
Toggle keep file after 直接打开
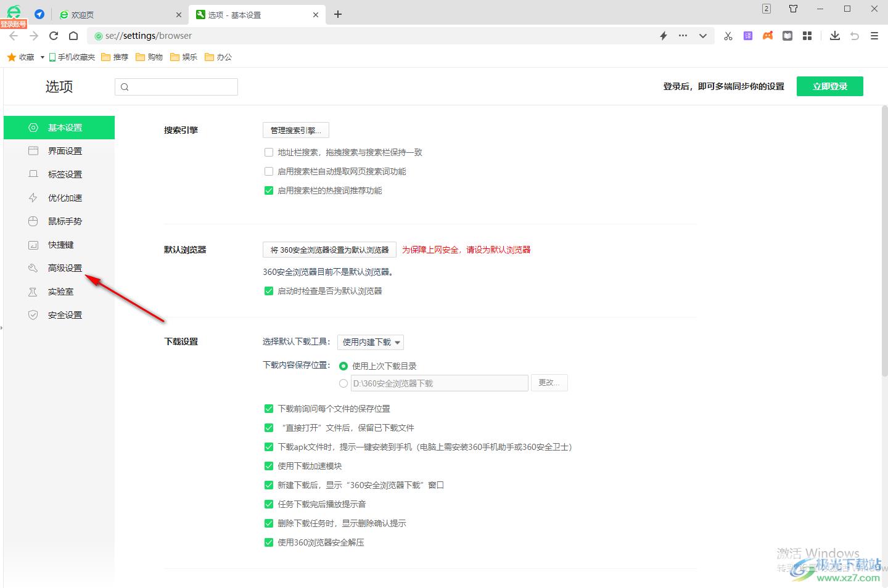point(269,428)
